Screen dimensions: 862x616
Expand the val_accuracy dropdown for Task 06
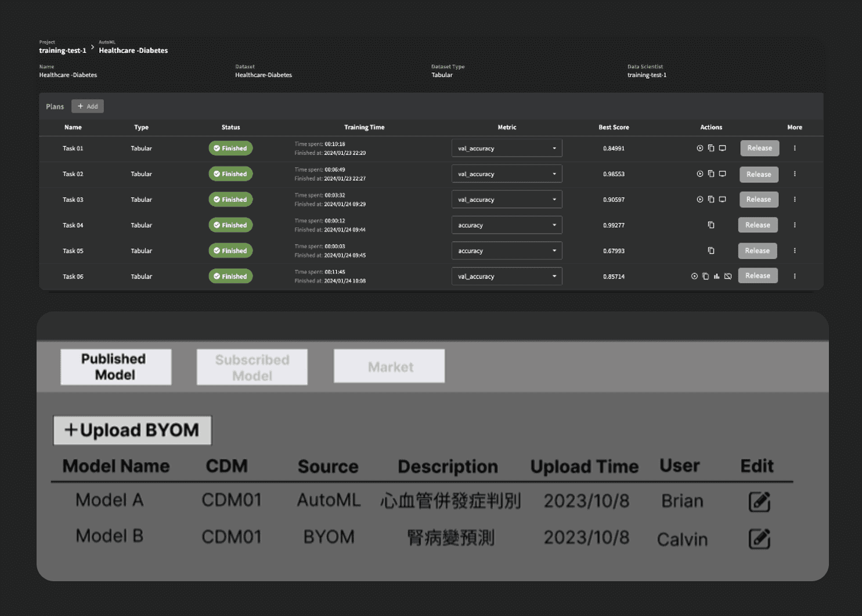(x=506, y=277)
